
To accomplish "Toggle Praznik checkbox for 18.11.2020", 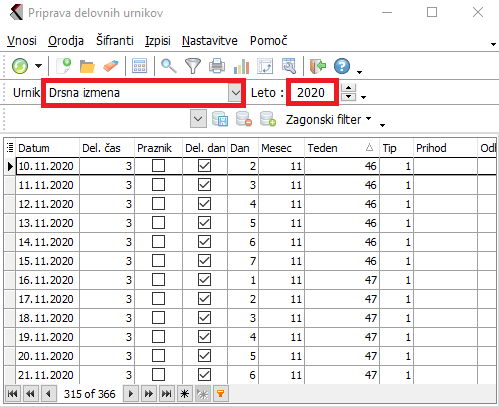I will (158, 318).
